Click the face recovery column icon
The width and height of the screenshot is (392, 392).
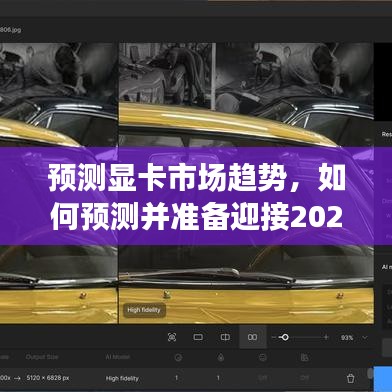point(263,358)
